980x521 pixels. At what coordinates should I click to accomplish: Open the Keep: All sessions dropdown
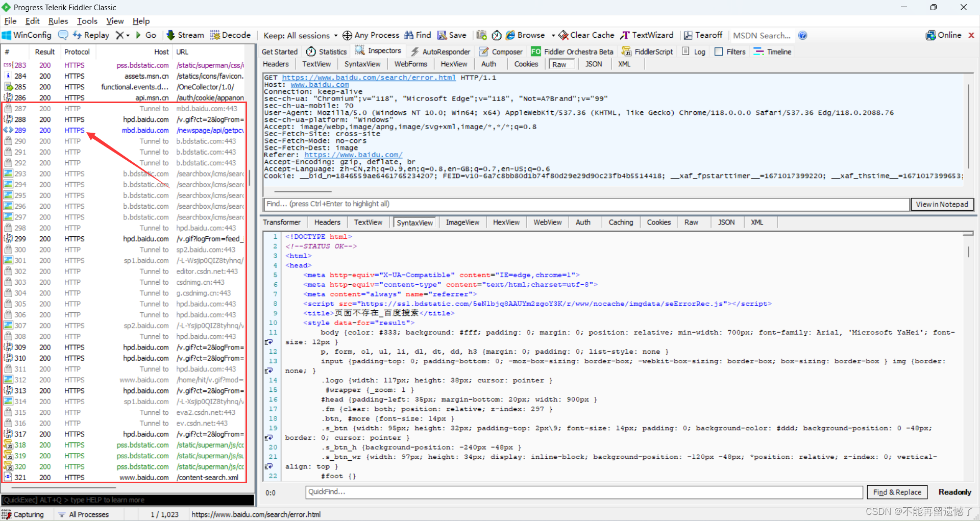[x=300, y=35]
